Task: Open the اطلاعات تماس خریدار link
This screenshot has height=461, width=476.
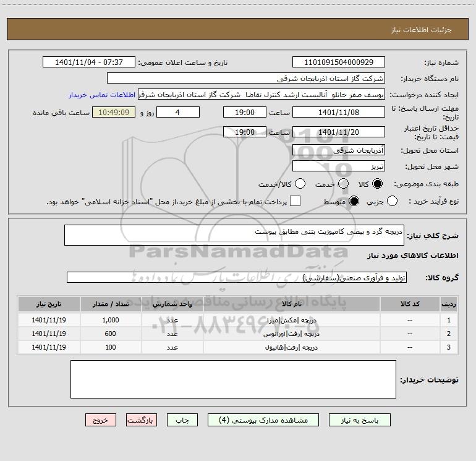Action: tap(102, 95)
